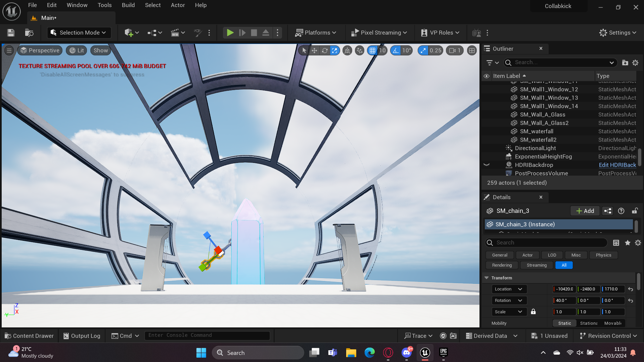Select the Physics filter in Details
This screenshot has height=362, width=644.
[x=603, y=255]
